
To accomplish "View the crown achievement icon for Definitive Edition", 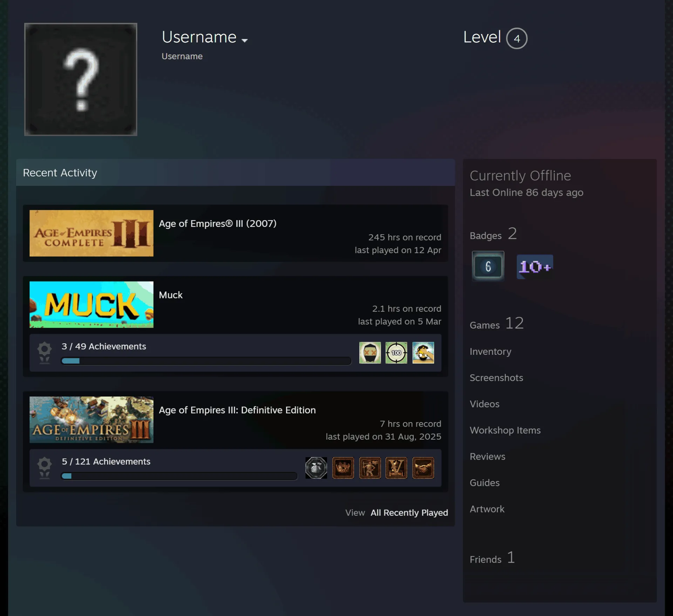I will pyautogui.click(x=343, y=468).
